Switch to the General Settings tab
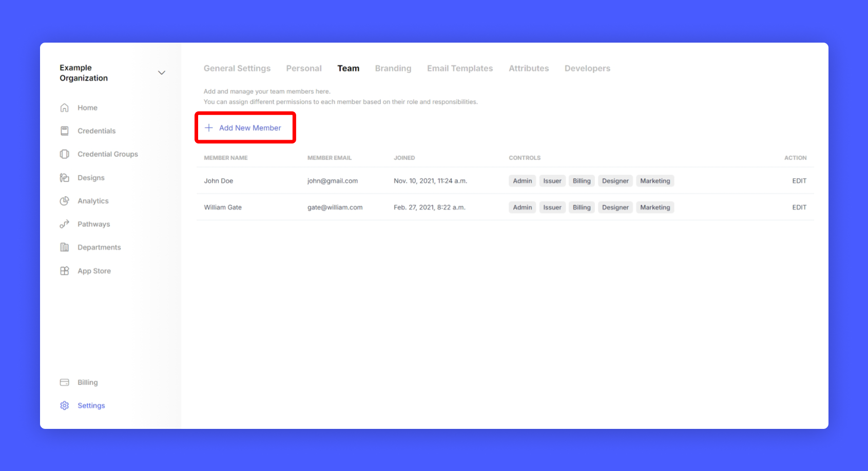The height and width of the screenshot is (471, 868). pyautogui.click(x=237, y=68)
